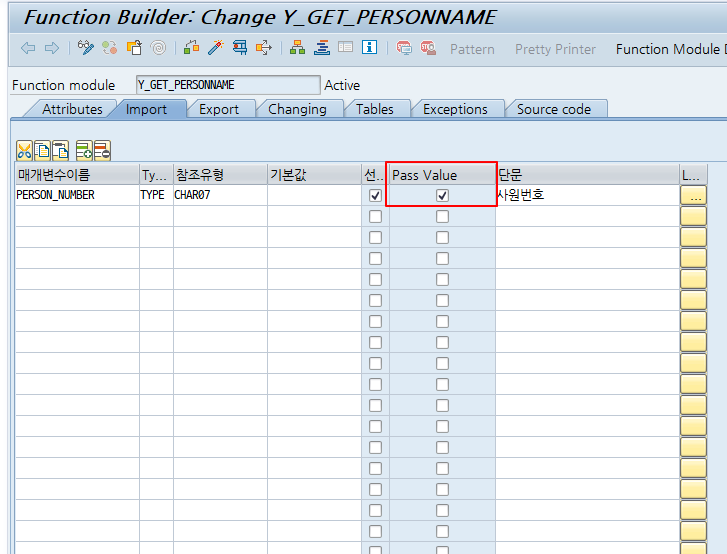Check Pass Value in second table row
The image size is (727, 554).
click(442, 217)
